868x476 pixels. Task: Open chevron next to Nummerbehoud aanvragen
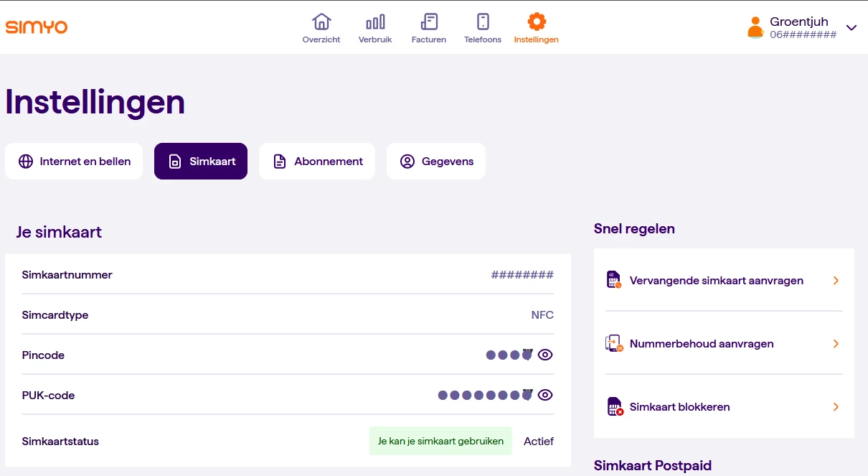[836, 344]
